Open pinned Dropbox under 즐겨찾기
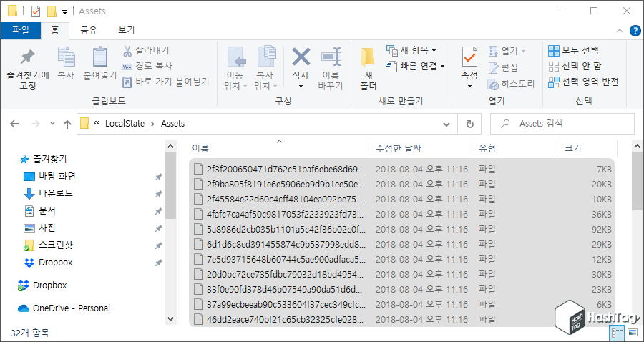Screen dimensions: 644x342 pos(48,263)
